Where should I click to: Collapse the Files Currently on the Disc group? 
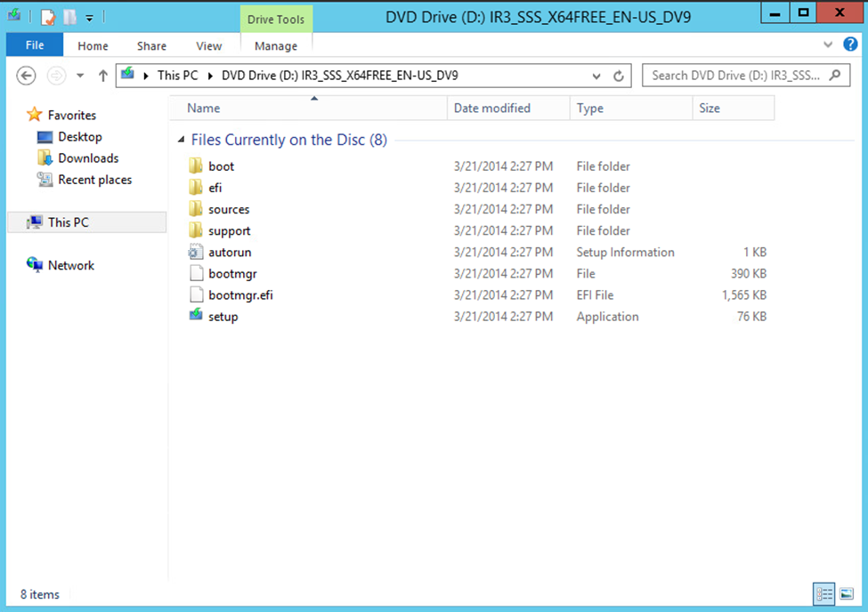[x=181, y=140]
